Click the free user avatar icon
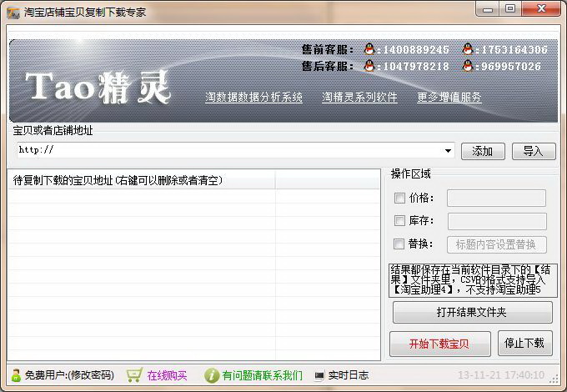This screenshot has height=392, width=567. click(x=16, y=375)
